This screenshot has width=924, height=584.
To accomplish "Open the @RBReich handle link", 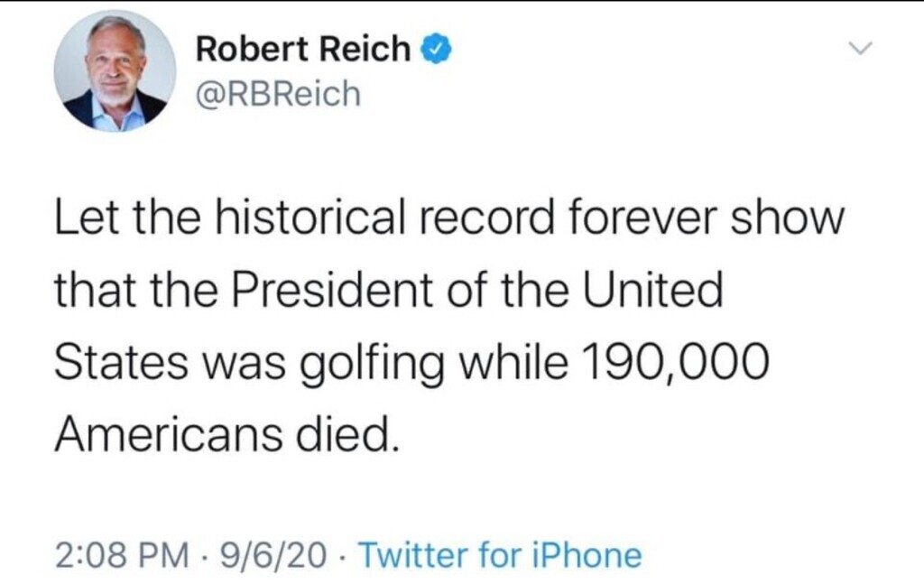I will pyautogui.click(x=278, y=93).
